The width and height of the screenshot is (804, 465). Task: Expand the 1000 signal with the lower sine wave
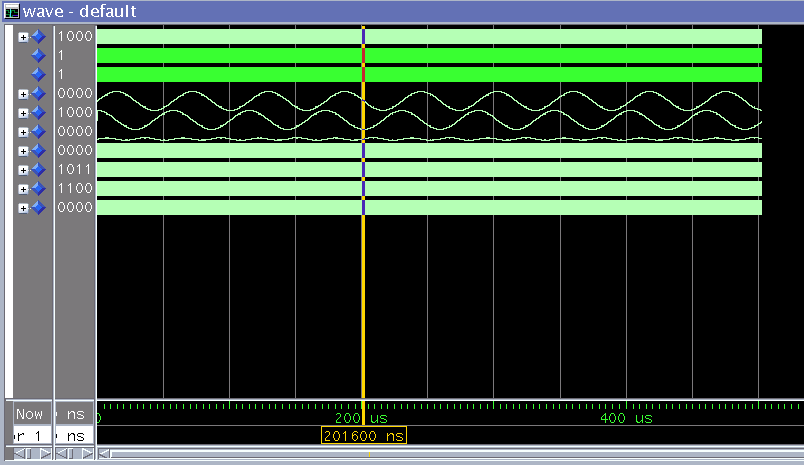(23, 113)
